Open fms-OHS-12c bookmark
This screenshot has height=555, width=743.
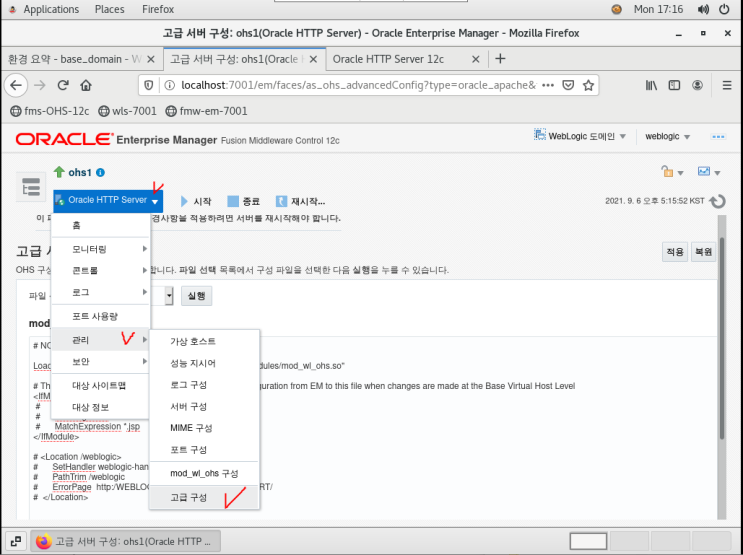click(x=50, y=111)
